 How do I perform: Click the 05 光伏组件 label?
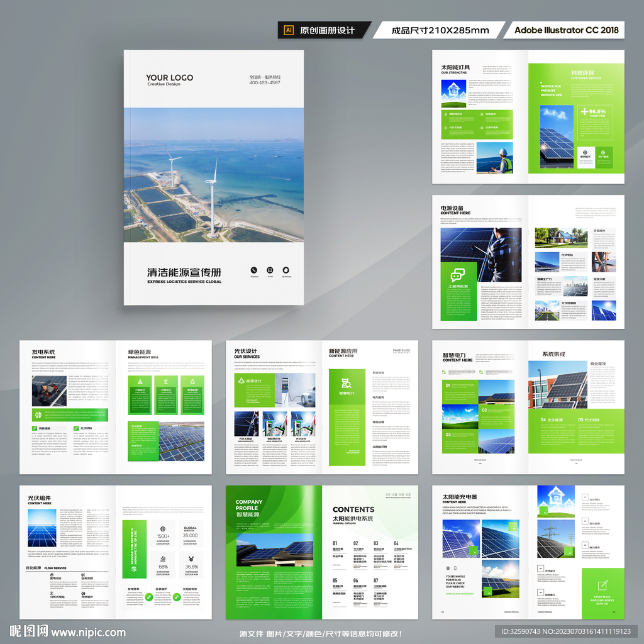[x=589, y=419]
